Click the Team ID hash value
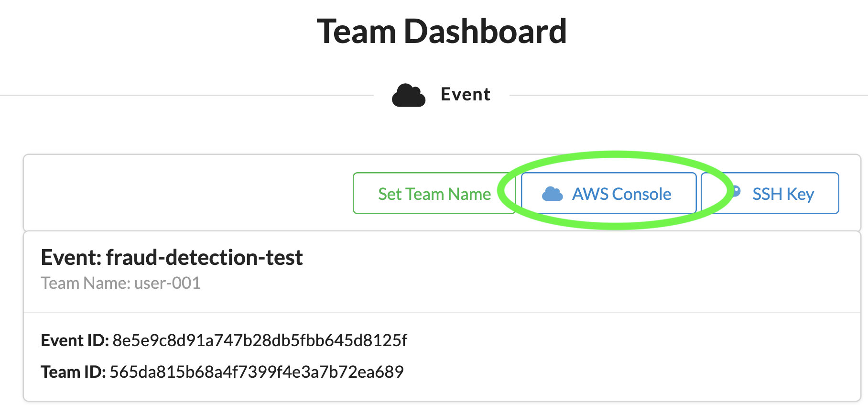 point(257,372)
